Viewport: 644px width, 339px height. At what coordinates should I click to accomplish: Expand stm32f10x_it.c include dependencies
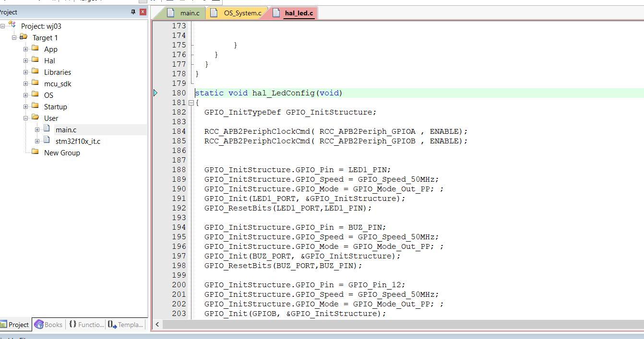37,141
